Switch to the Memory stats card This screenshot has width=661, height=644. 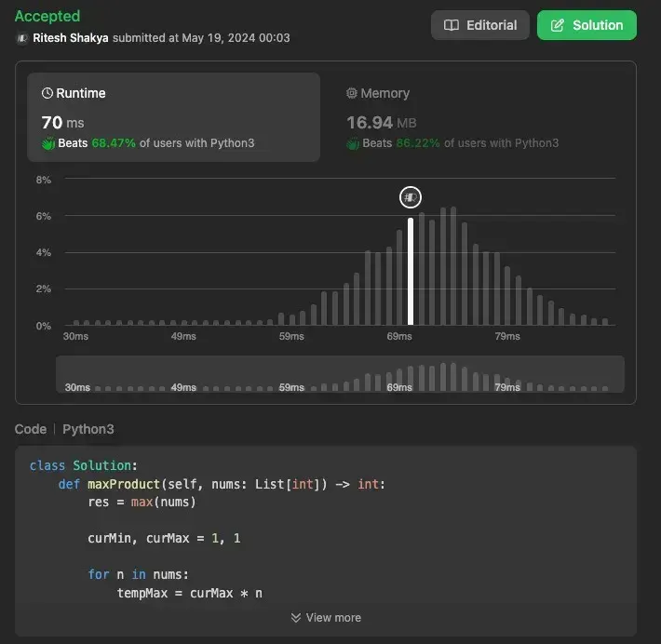pos(479,117)
